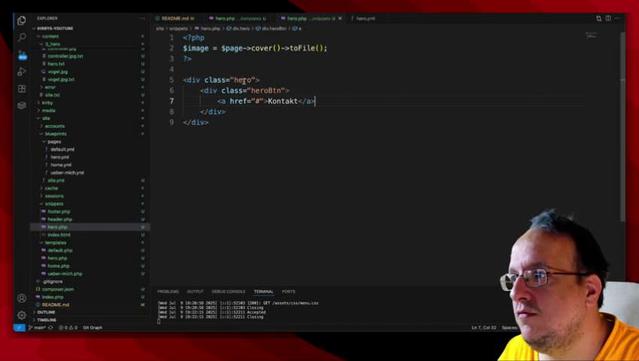Collapse the pages folder

[x=54, y=142]
